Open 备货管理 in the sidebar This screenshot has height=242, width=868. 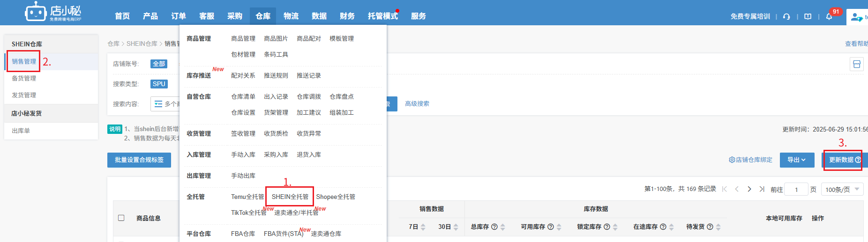point(24,78)
